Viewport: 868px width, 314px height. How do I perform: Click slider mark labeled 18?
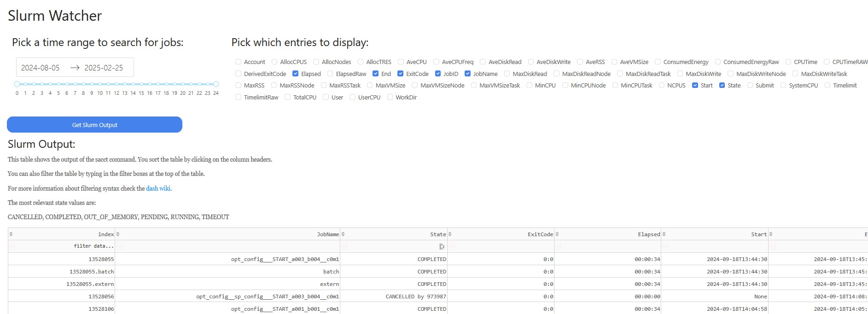point(166,93)
